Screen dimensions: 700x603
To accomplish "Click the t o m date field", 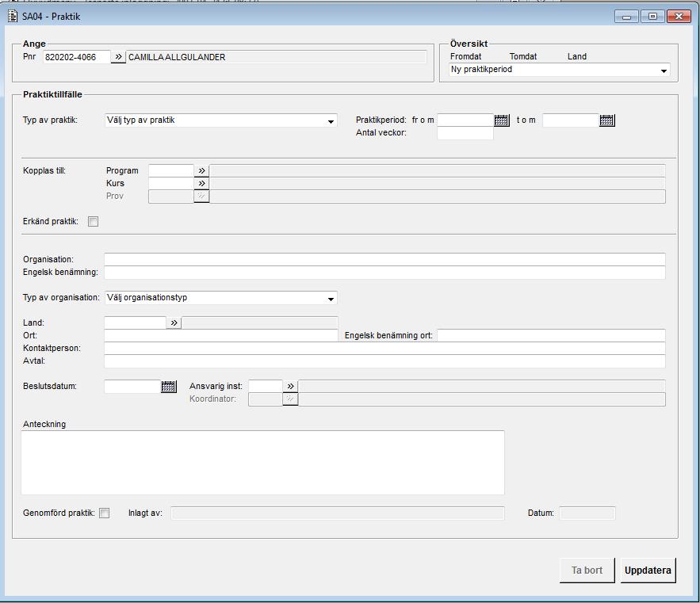I will (x=571, y=120).
